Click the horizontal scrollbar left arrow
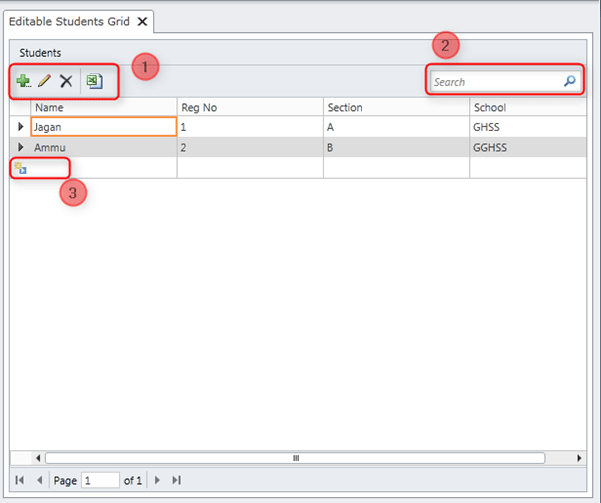 (38, 458)
